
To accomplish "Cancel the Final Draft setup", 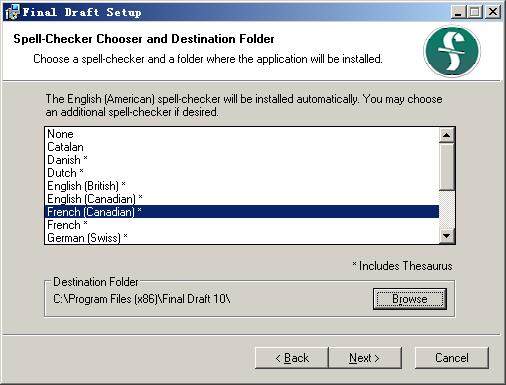I will tap(452, 358).
